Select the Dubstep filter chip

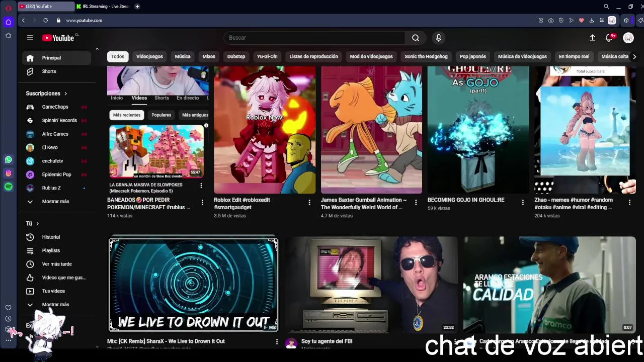pos(236,57)
